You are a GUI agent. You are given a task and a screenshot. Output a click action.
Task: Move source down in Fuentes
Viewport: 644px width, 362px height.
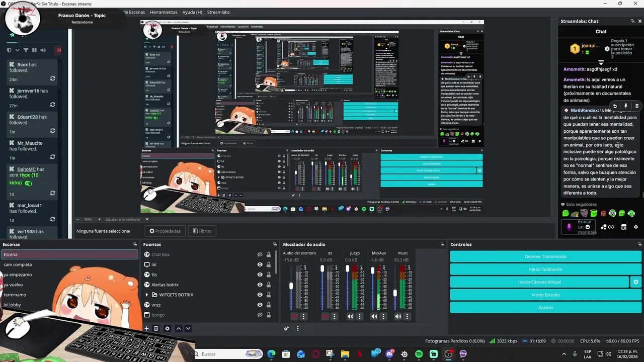188,328
